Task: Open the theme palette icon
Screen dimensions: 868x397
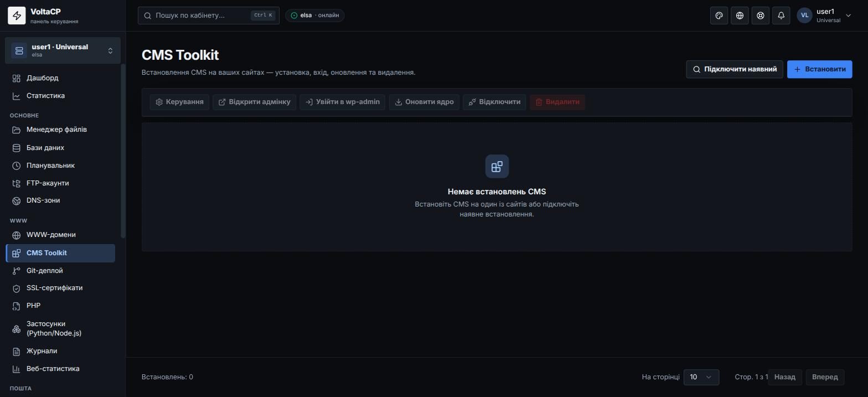Action: point(719,16)
